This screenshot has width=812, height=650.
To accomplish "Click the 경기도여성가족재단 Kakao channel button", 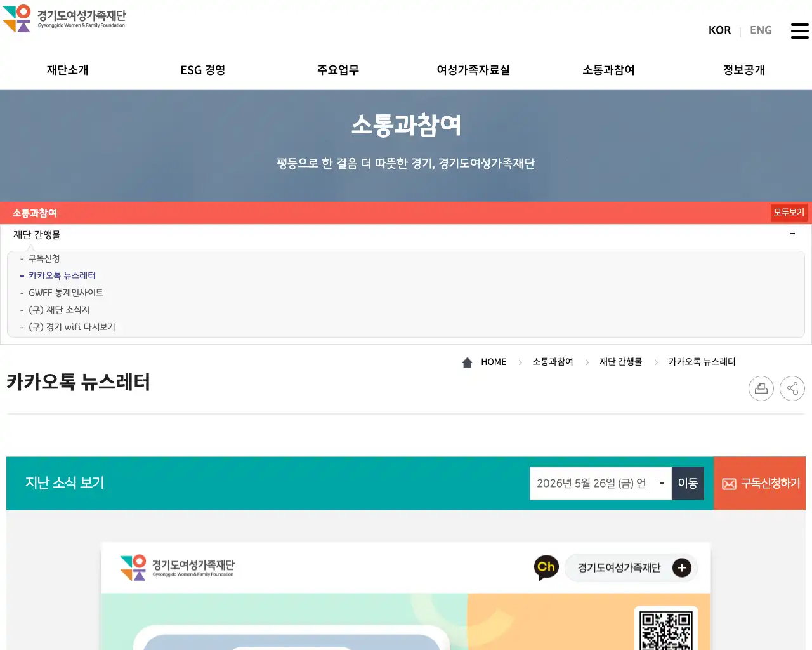I will pos(631,567).
